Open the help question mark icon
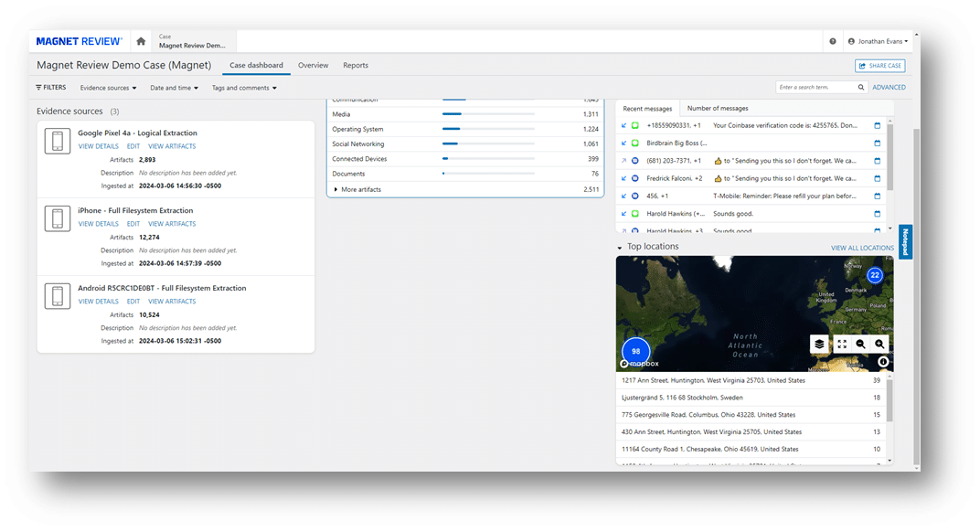This screenshot has height=531, width=980. click(832, 41)
